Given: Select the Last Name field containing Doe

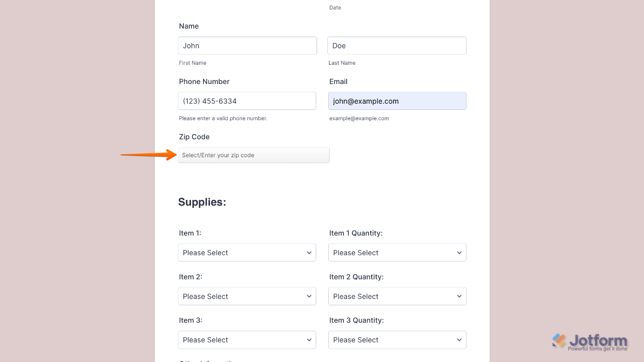Looking at the screenshot, I should click(x=397, y=46).
